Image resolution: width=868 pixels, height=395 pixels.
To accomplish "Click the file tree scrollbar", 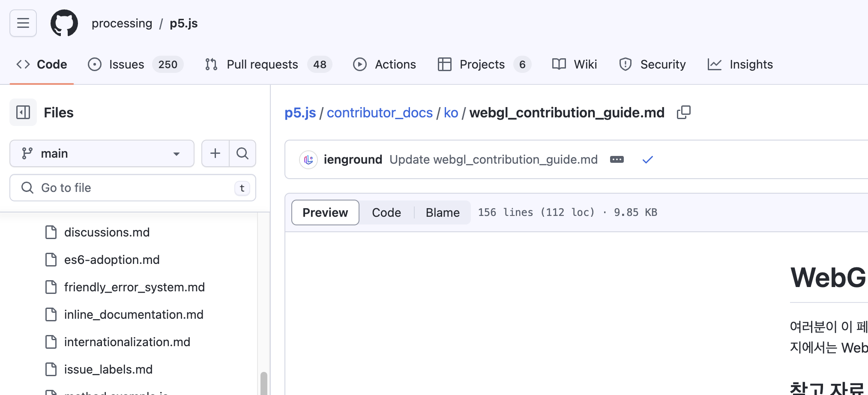I will 264,383.
